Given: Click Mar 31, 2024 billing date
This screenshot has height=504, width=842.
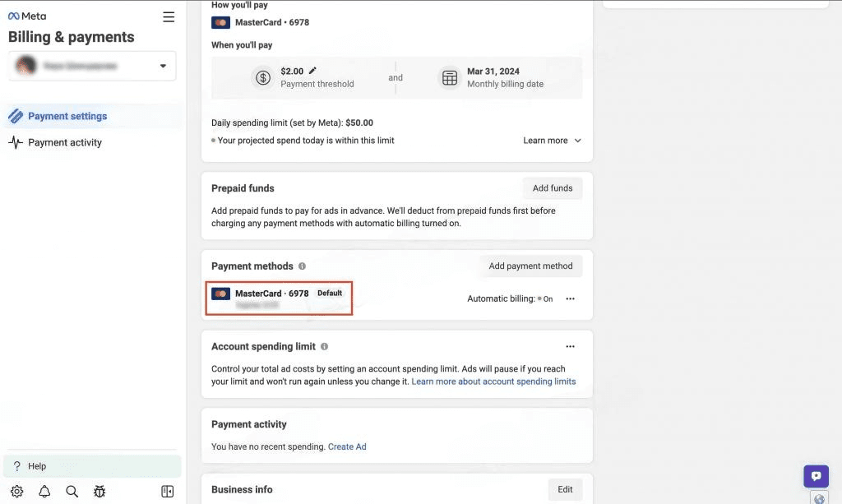Looking at the screenshot, I should (x=493, y=72).
